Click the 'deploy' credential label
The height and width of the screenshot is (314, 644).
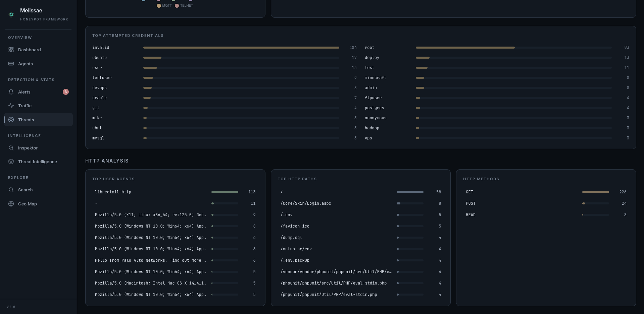pos(372,58)
